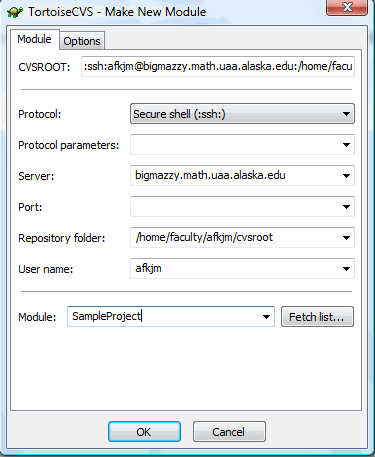Expand the Port dropdown arrow

click(x=346, y=207)
